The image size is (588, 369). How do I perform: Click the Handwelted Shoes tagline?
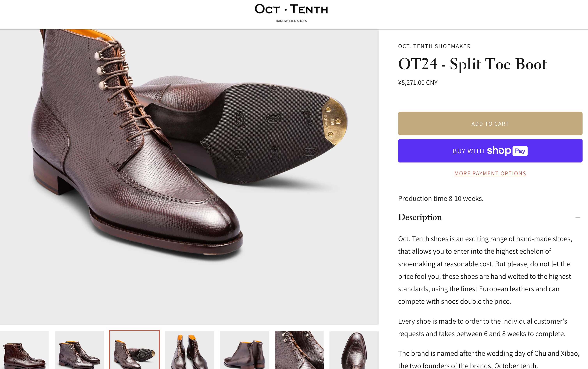pos(291,21)
